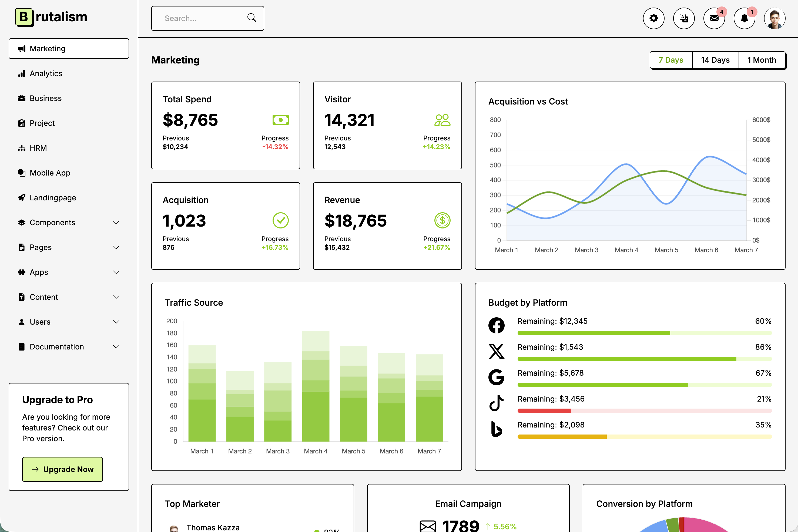This screenshot has height=532, width=798.
Task: Click the Traffic Source chart title
Action: [194, 303]
